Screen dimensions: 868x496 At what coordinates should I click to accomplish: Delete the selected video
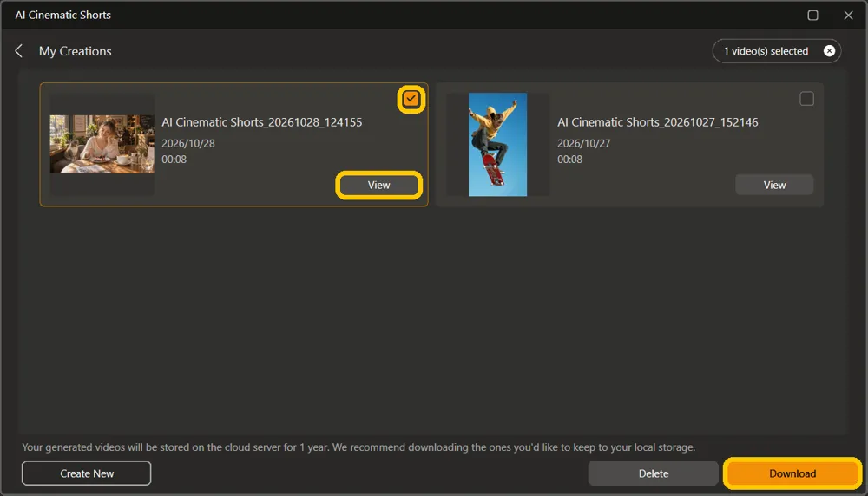tap(654, 473)
